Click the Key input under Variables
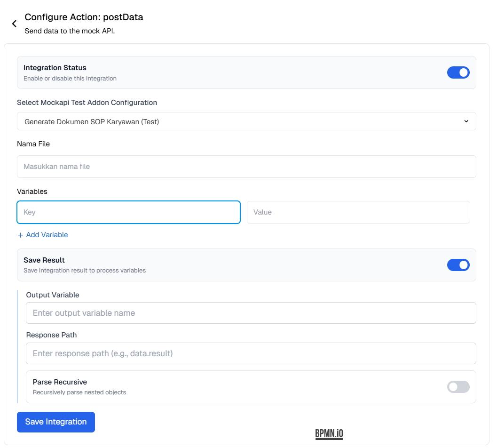497x448 pixels. [128, 212]
